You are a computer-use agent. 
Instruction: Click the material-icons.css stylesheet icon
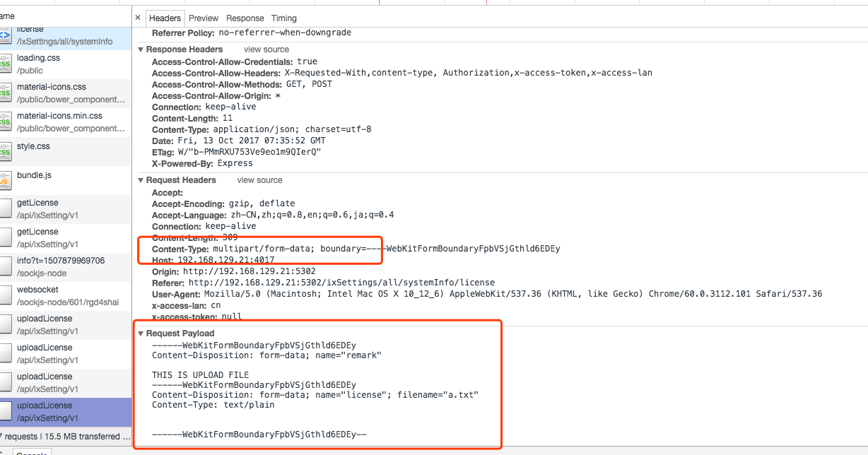[x=6, y=93]
